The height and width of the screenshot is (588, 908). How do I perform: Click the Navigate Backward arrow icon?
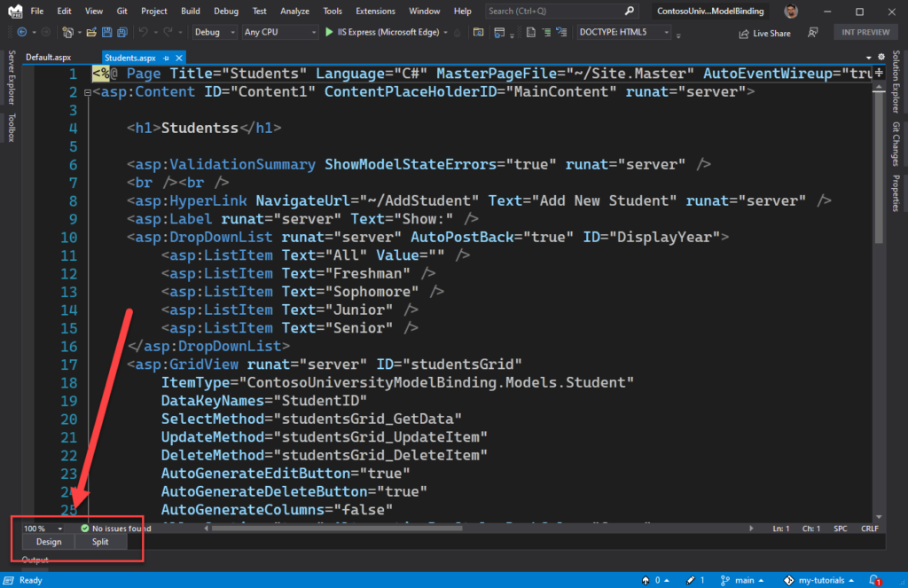point(23,32)
